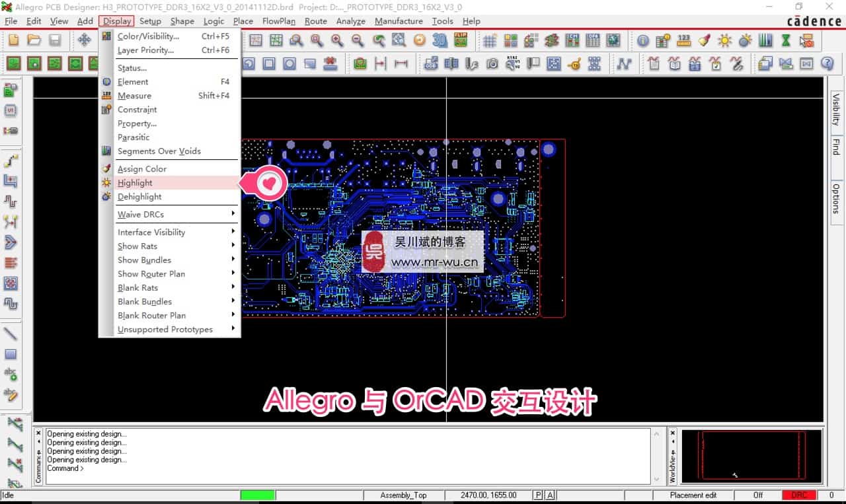Select the Move four-arrow tool
Viewport: 846px width, 504px height.
(85, 40)
